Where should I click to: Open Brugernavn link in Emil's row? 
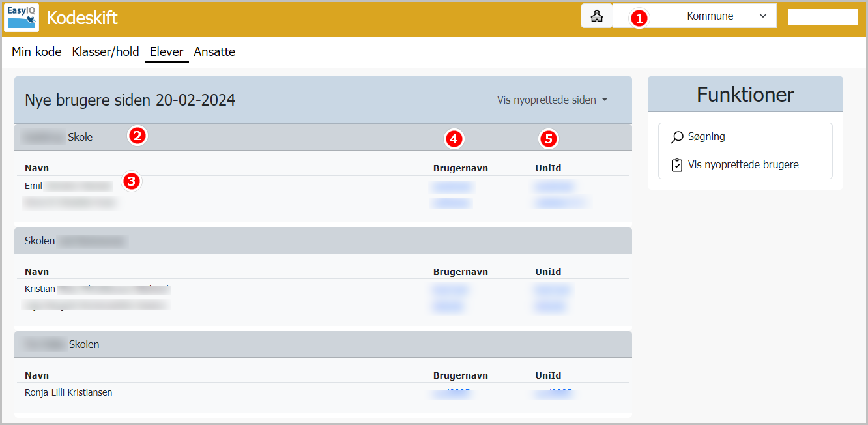click(x=452, y=187)
